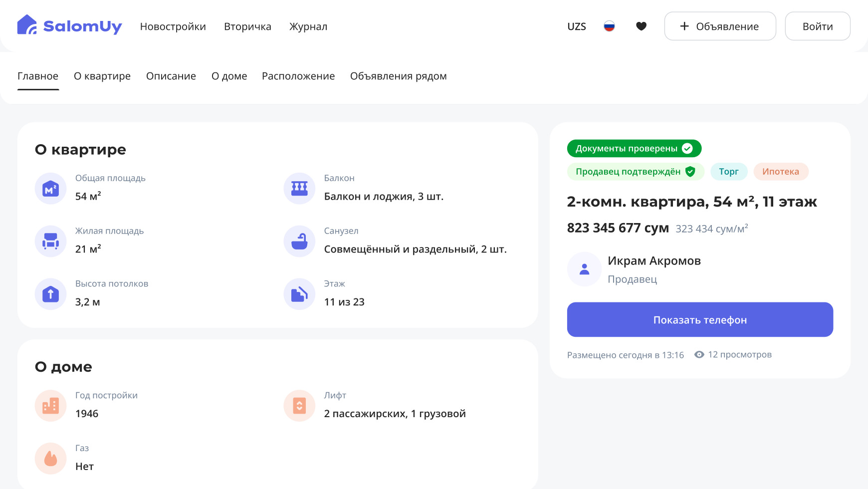Open the Новостройки menu item
This screenshot has height=489, width=868.
[x=173, y=26]
